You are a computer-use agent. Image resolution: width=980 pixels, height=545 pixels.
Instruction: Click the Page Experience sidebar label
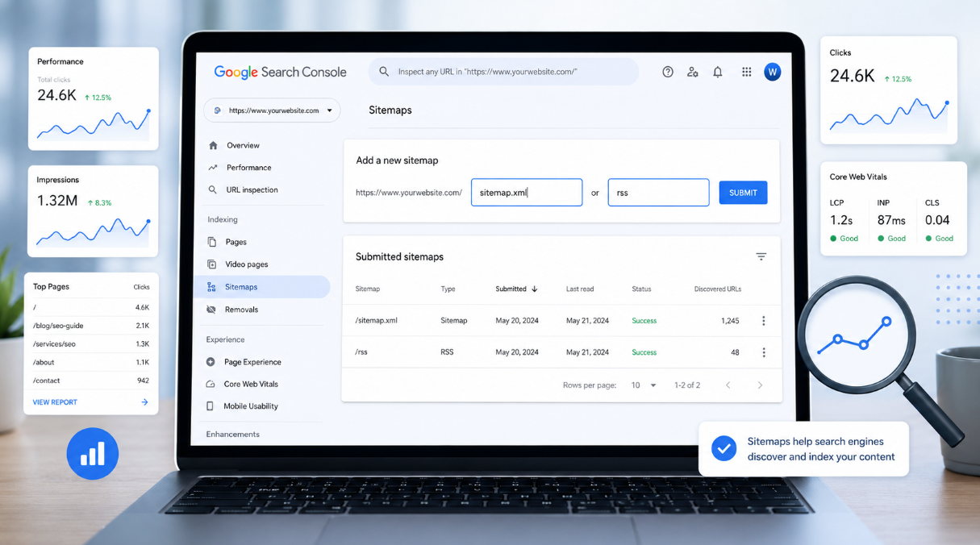pos(252,362)
